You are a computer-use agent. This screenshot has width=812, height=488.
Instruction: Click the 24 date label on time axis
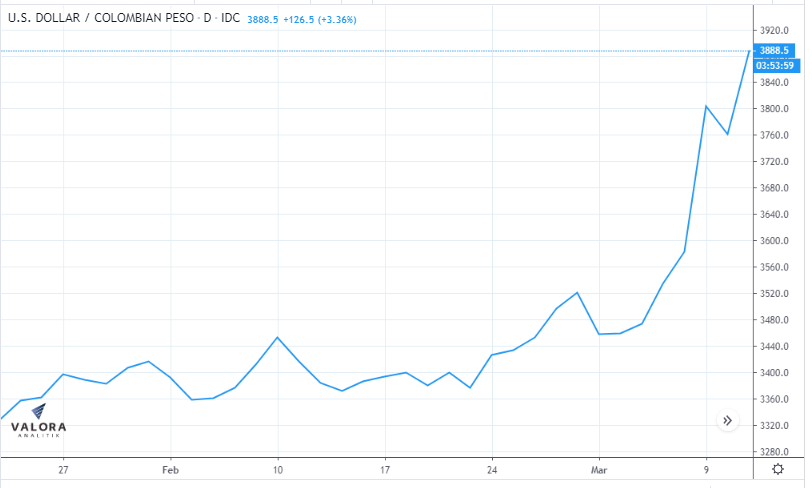(x=492, y=468)
